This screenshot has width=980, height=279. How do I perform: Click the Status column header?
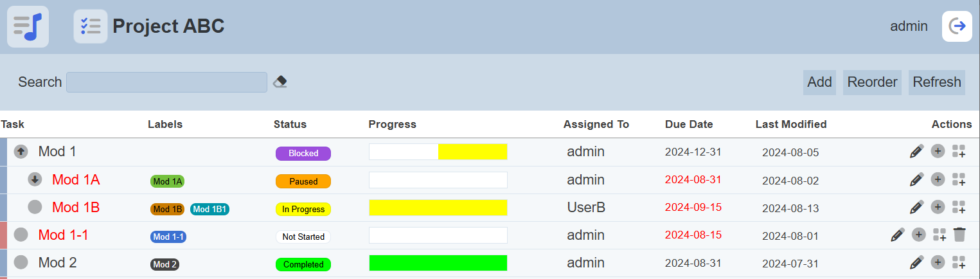(290, 124)
